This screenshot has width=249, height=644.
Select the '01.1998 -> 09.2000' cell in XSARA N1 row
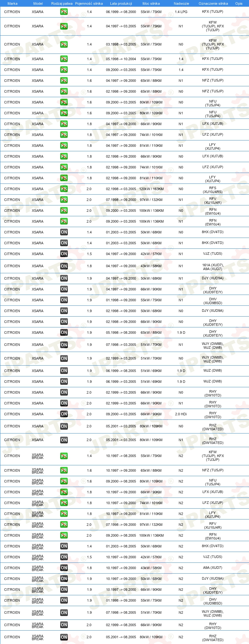[x=121, y=300]
